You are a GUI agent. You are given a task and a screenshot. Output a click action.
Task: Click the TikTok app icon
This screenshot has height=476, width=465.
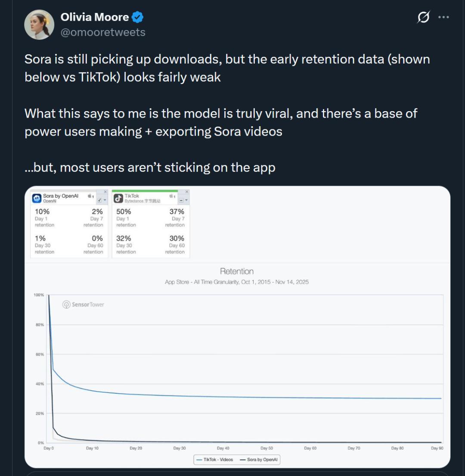[118, 199]
